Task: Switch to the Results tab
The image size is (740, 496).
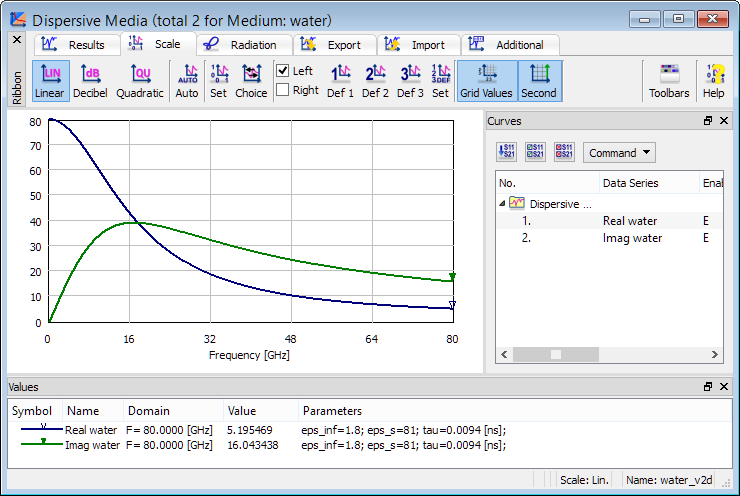Action: click(x=76, y=45)
